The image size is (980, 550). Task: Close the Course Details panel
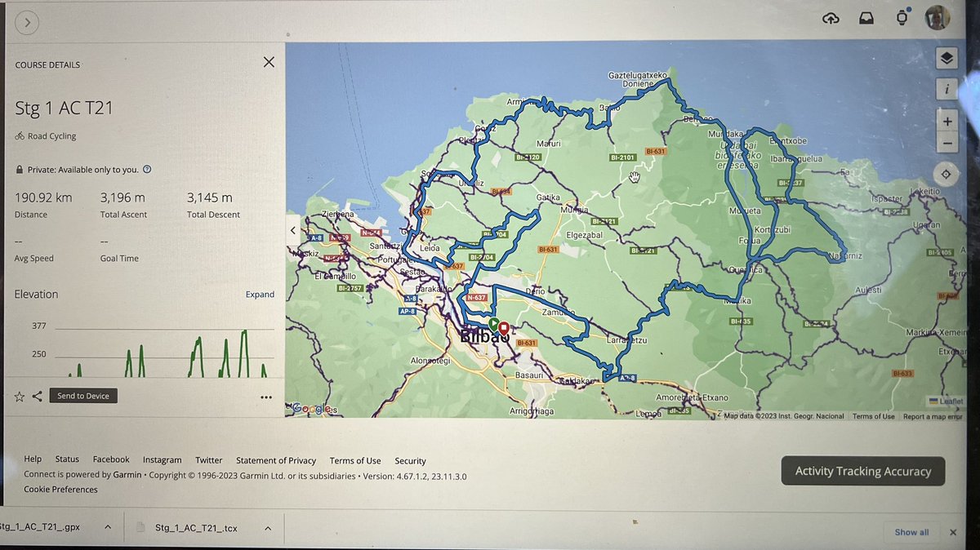269,62
